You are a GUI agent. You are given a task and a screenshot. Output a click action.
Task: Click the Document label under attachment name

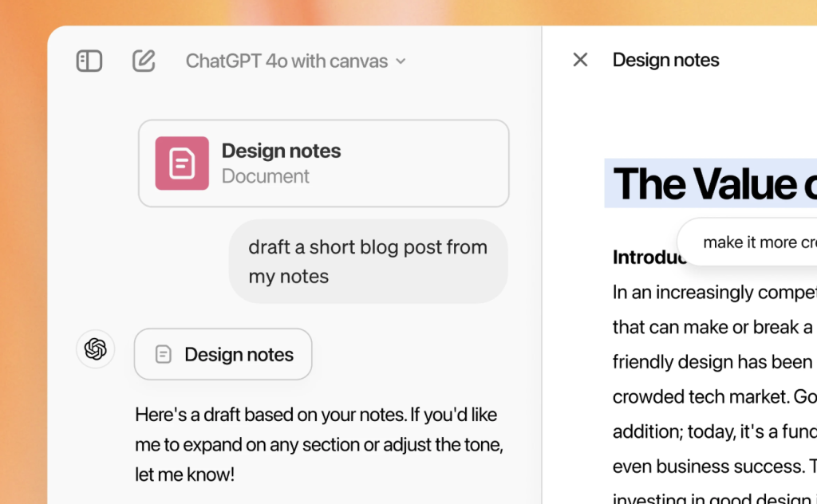[265, 176]
